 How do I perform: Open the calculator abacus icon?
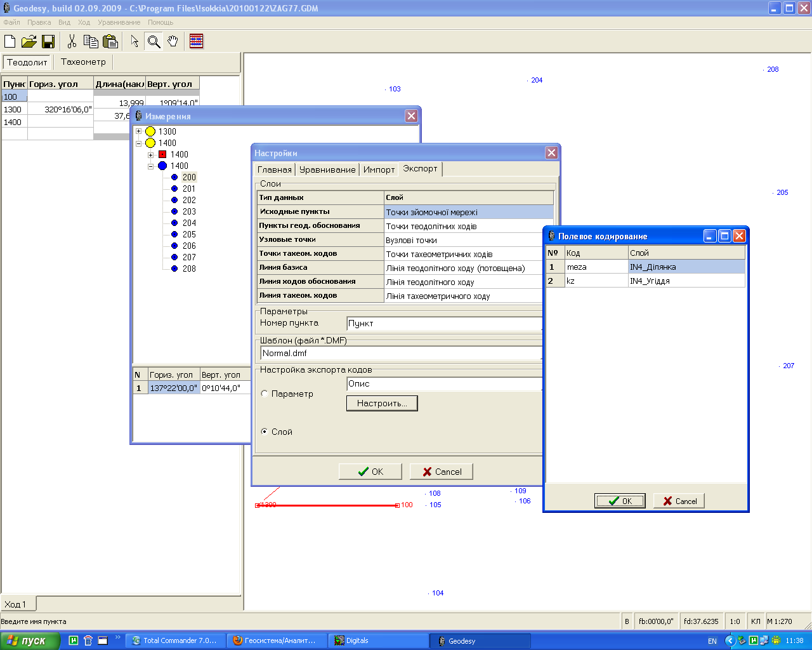[x=197, y=41]
